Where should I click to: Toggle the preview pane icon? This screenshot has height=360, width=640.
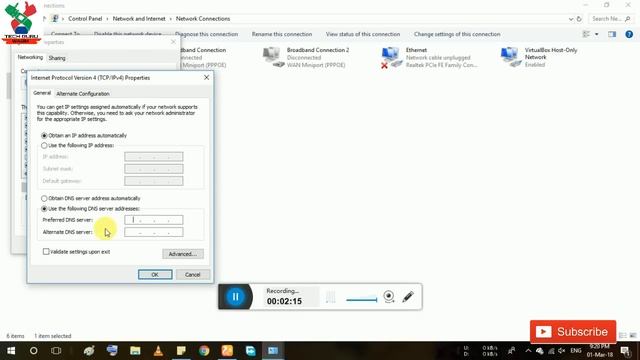point(612,34)
